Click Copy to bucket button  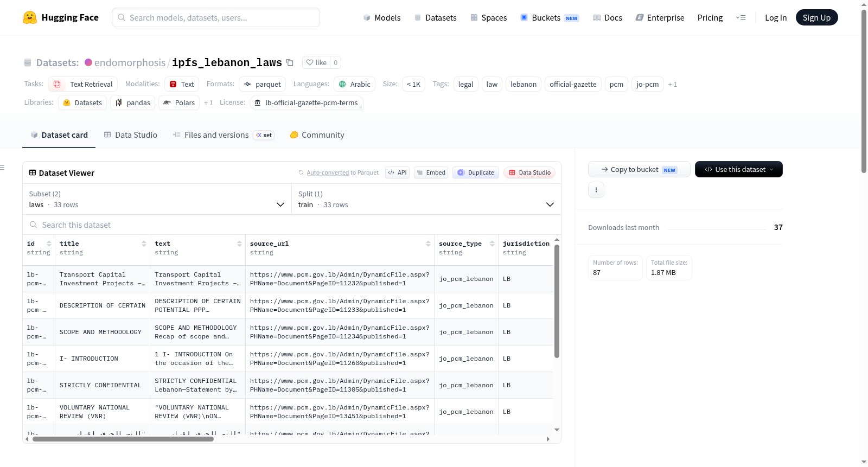[x=639, y=169]
